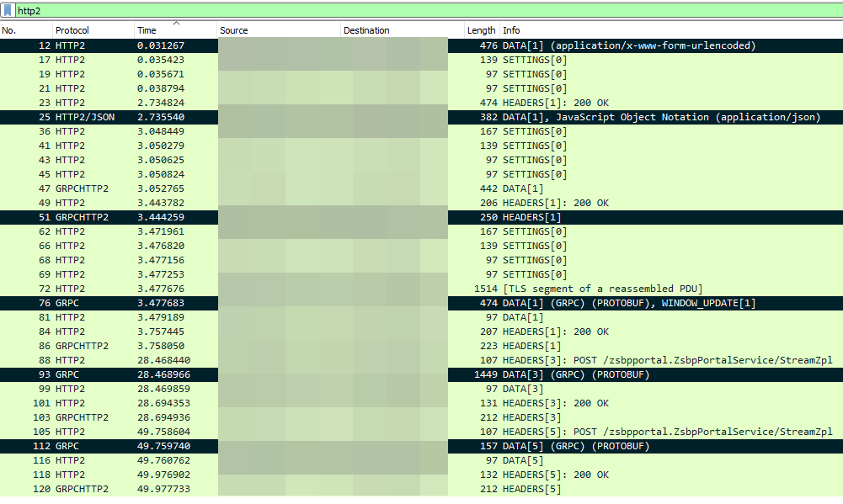Click the display filter bookmark icon

coord(8,10)
